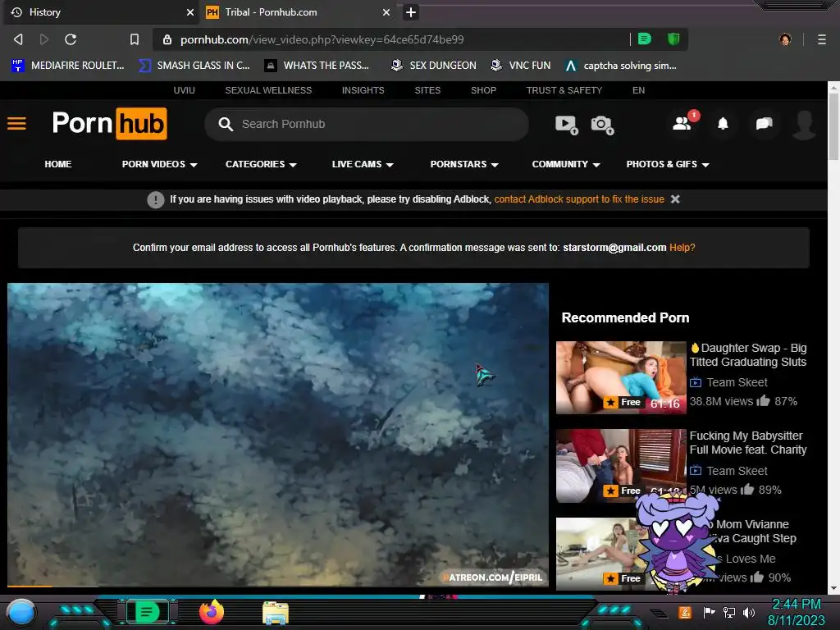
Task: Go back to the previous page
Action: pyautogui.click(x=18, y=39)
